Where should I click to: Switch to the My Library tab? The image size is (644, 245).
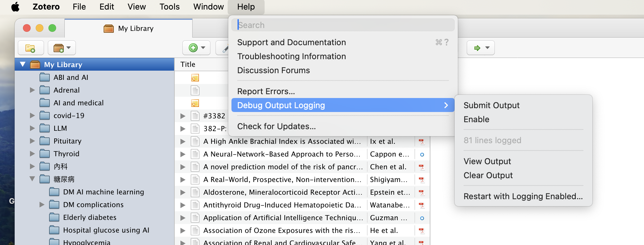pos(128,28)
